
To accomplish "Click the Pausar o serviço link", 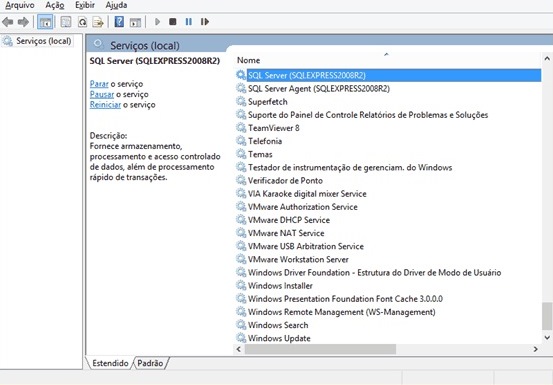I will (x=102, y=94).
